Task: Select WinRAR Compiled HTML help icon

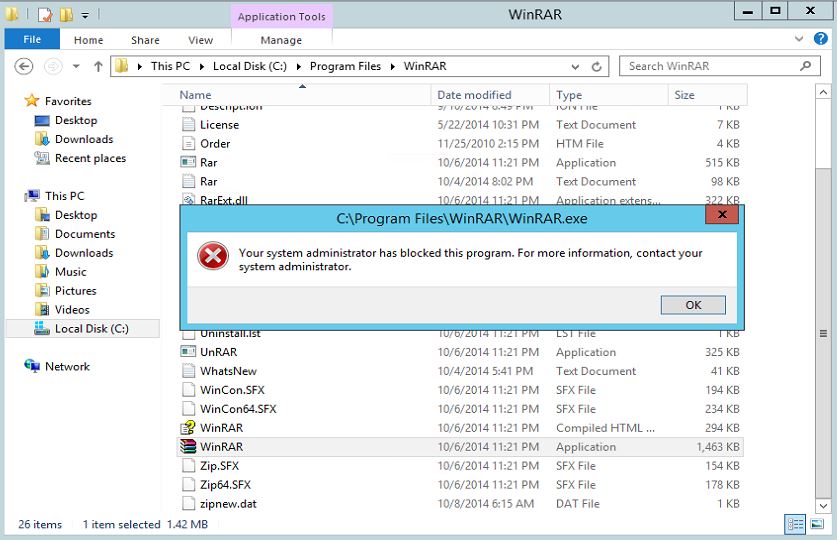Action: [x=188, y=427]
